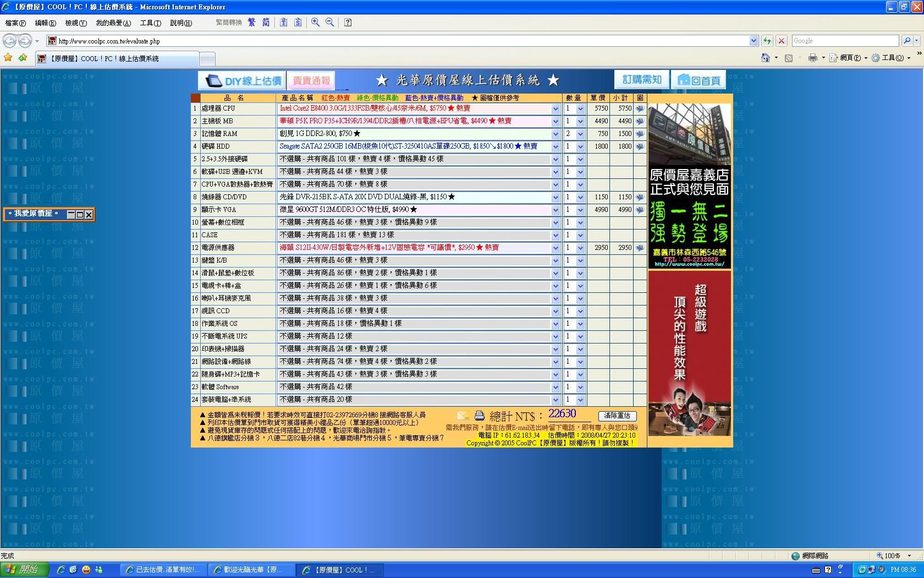Click the 回首頁 button
This screenshot has height=578, width=924.
(x=699, y=80)
